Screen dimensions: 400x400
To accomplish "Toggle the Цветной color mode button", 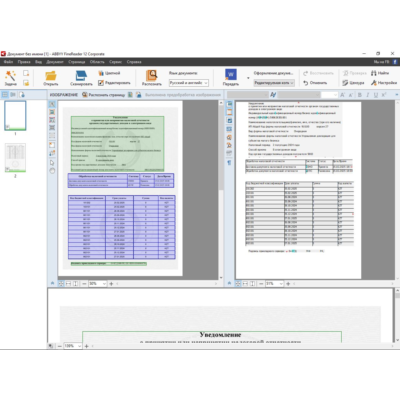I will click(101, 73).
